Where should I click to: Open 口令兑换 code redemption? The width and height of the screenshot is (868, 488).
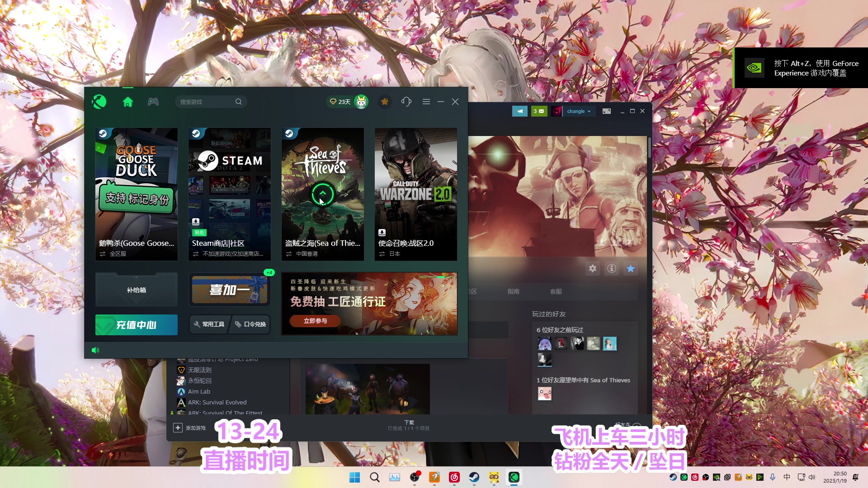[250, 324]
